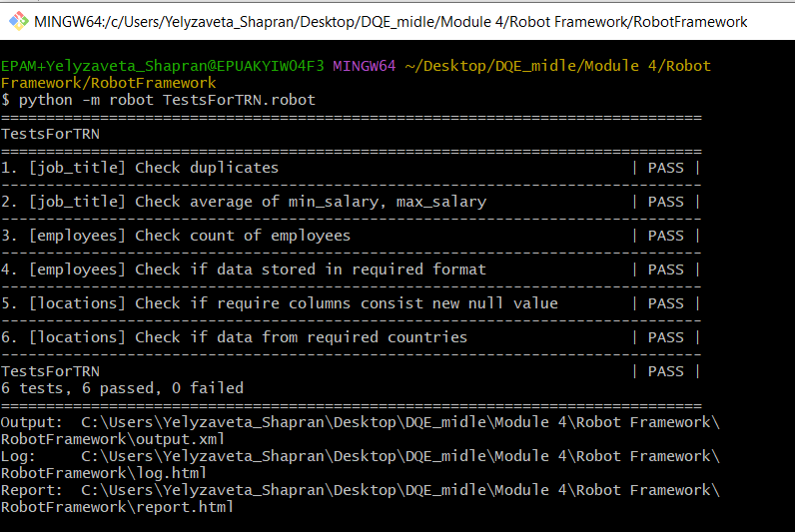Click the '6 tests, 6 passed, 0 failed' line
Image resolution: width=795 pixels, height=532 pixels.
(122, 388)
